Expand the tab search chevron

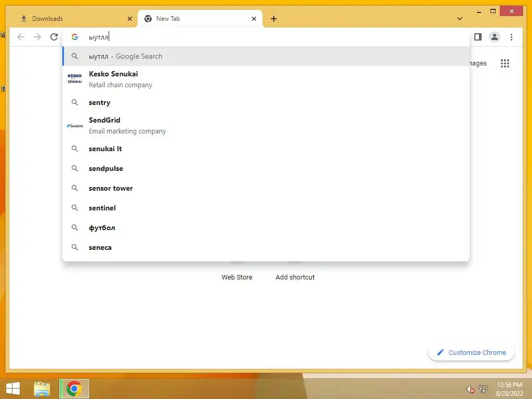click(x=460, y=19)
